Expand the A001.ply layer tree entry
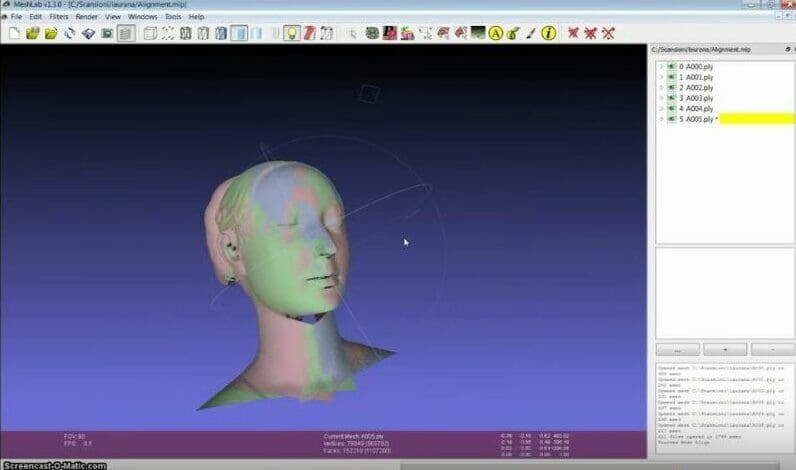Image resolution: width=796 pixels, height=470 pixels. [x=661, y=77]
